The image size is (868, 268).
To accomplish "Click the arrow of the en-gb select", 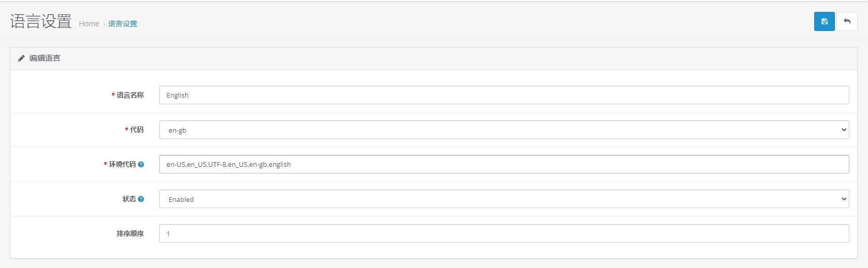I will click(844, 130).
